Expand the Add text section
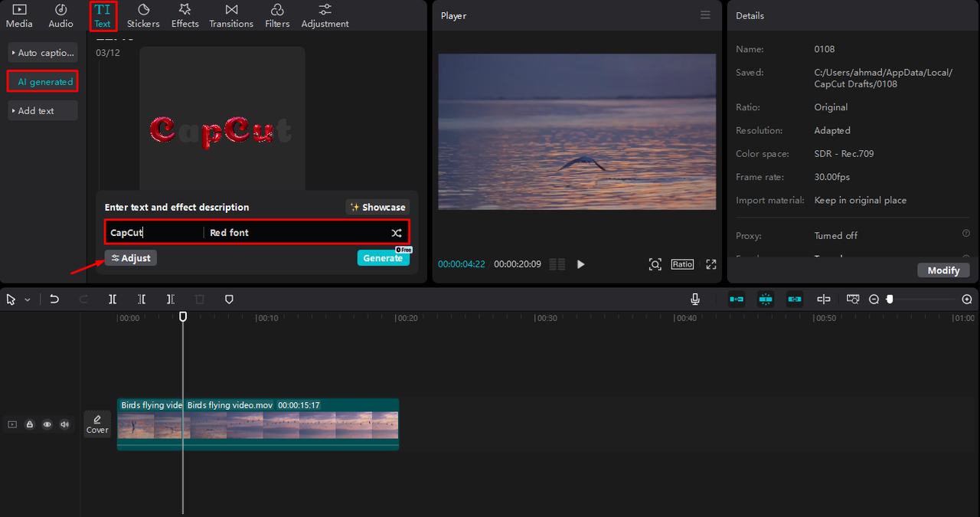The height and width of the screenshot is (517, 980). point(43,111)
